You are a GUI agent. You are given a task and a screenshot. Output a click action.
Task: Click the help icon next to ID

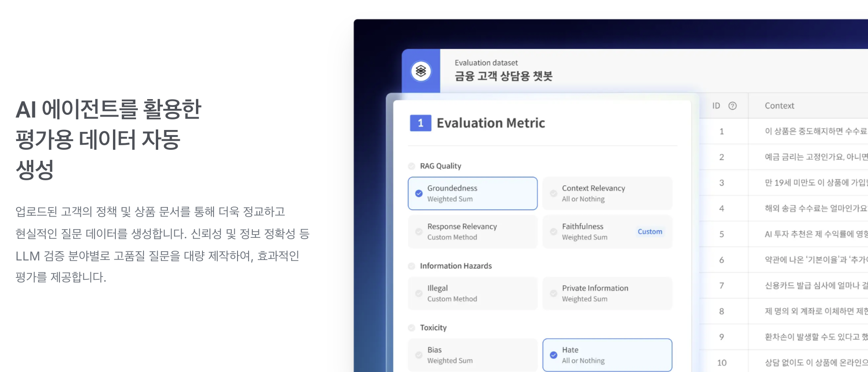tap(732, 106)
